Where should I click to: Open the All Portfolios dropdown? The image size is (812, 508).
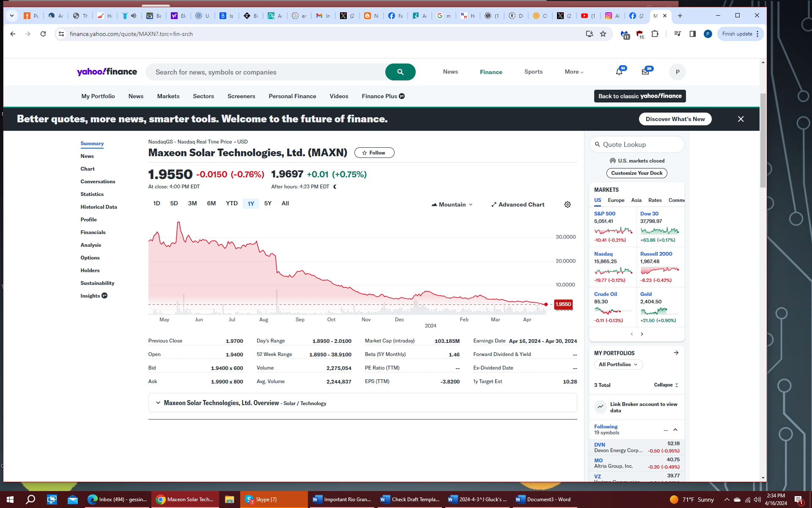pyautogui.click(x=618, y=364)
